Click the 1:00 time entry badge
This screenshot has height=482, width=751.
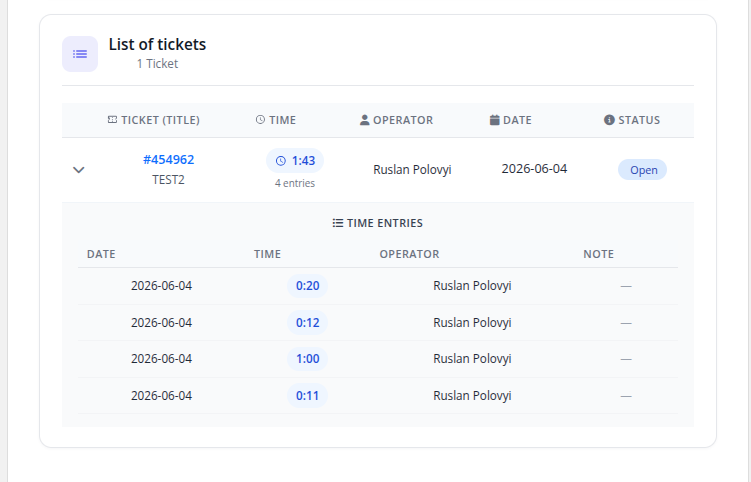point(307,359)
